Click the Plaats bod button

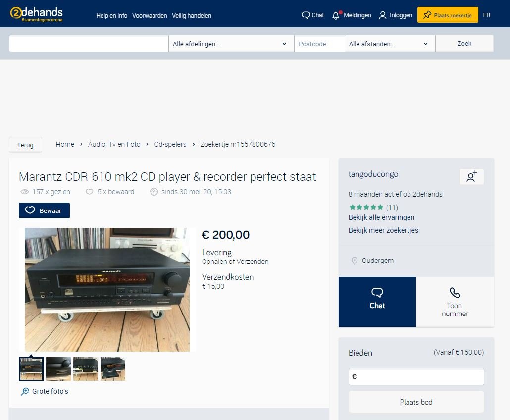click(x=416, y=402)
